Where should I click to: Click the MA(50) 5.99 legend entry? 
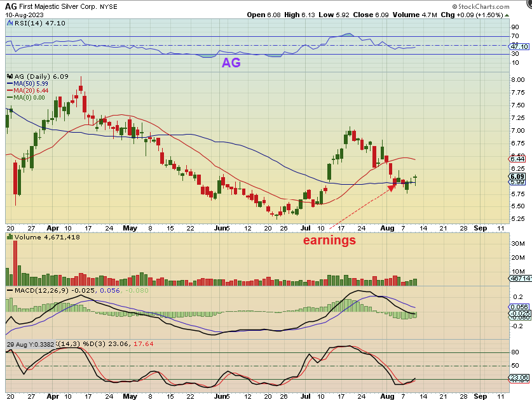click(x=27, y=83)
